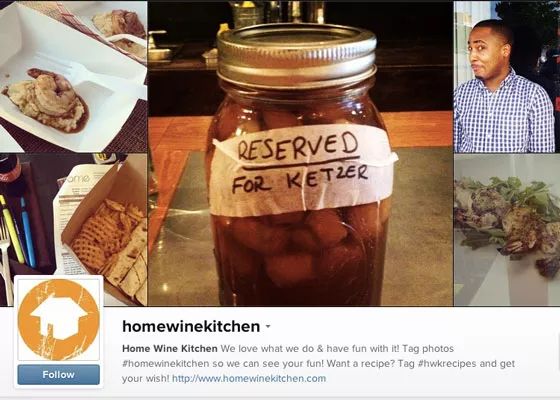Image resolution: width=560 pixels, height=400 pixels.
Task: Open the shrimp and grits photo
Action: point(73,77)
